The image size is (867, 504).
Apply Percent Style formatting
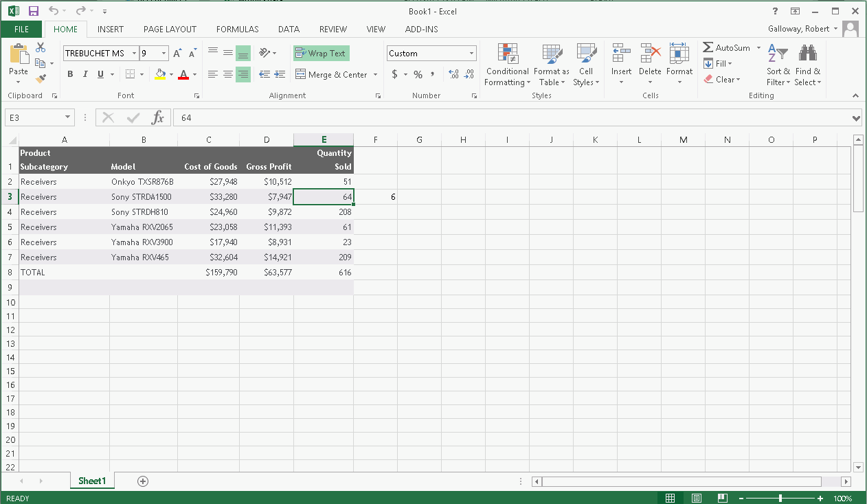click(418, 74)
